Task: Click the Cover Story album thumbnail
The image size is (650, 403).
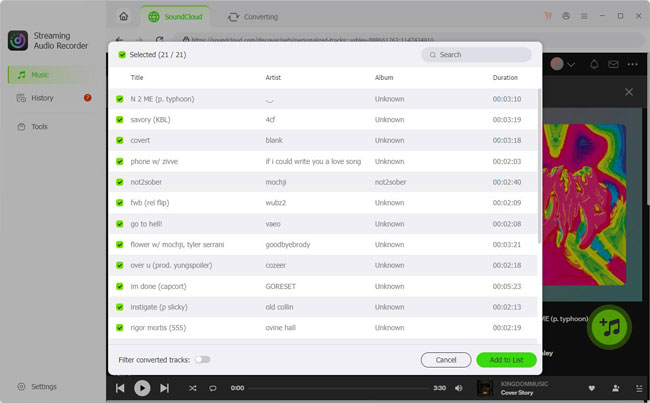Action: pyautogui.click(x=485, y=388)
